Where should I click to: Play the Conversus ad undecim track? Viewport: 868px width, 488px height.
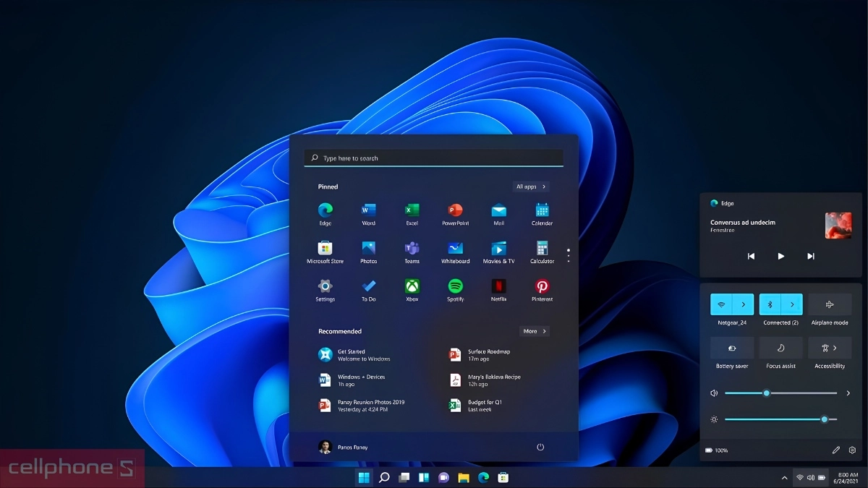tap(780, 256)
